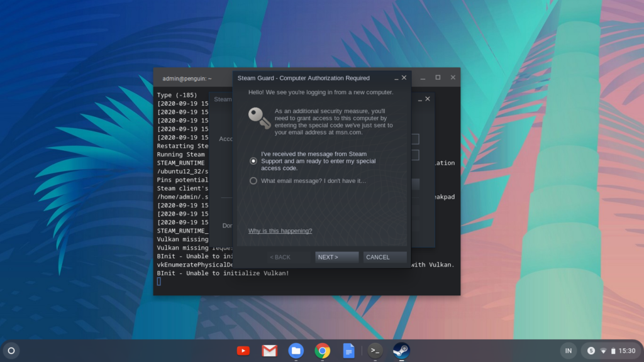Launch YouTube from the shelf

(243, 351)
